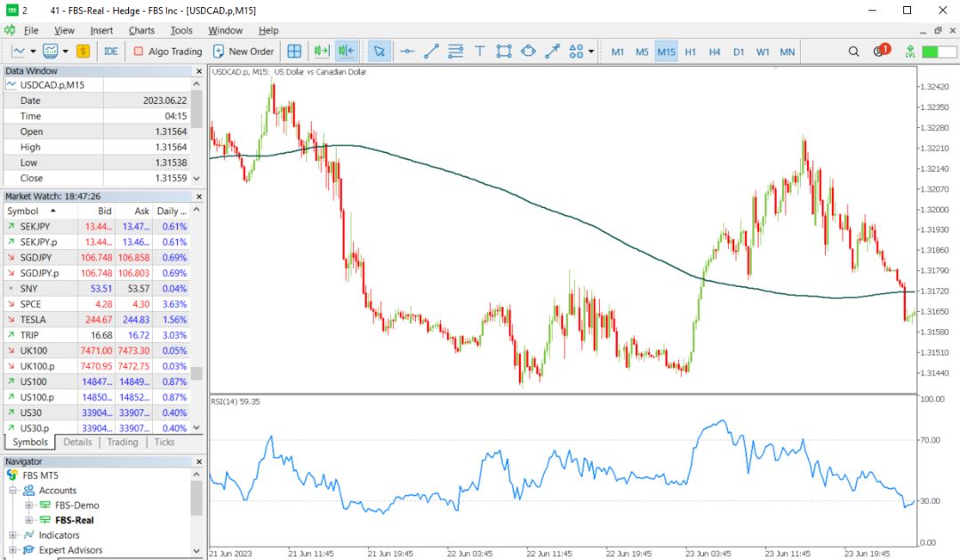The width and height of the screenshot is (960, 560).
Task: Select the horizontal line tool
Action: pos(407,52)
